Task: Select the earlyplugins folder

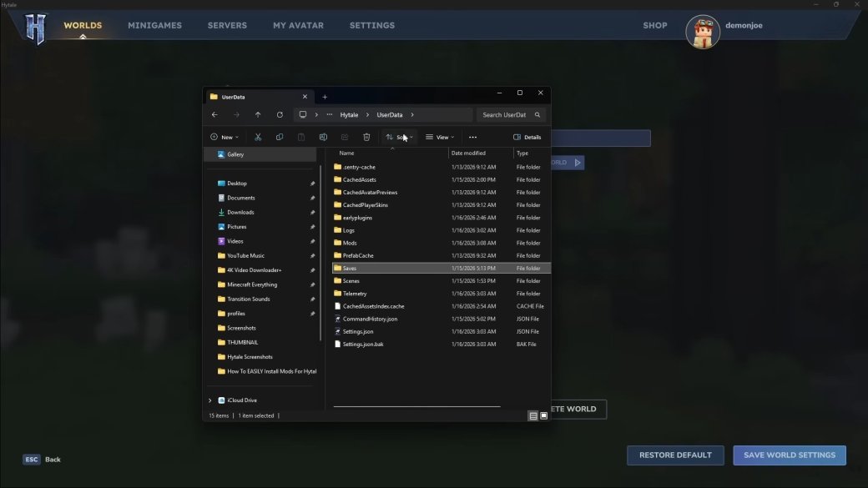Action: 357,218
